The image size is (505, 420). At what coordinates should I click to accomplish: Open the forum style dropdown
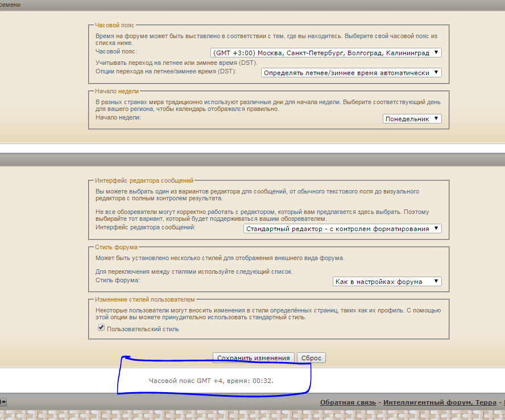click(387, 281)
